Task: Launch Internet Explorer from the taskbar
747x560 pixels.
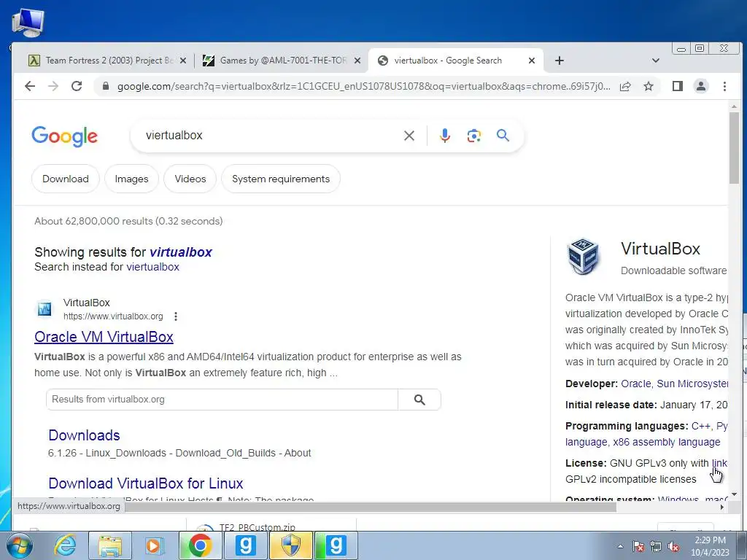Action: (65, 545)
